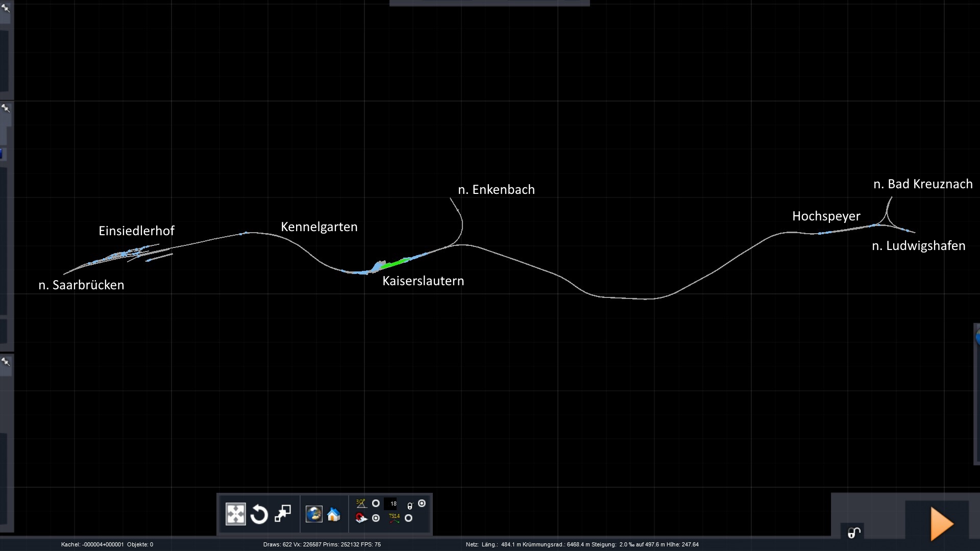Click the red magnet terrain snap icon
Image resolution: width=980 pixels, height=551 pixels.
361,518
